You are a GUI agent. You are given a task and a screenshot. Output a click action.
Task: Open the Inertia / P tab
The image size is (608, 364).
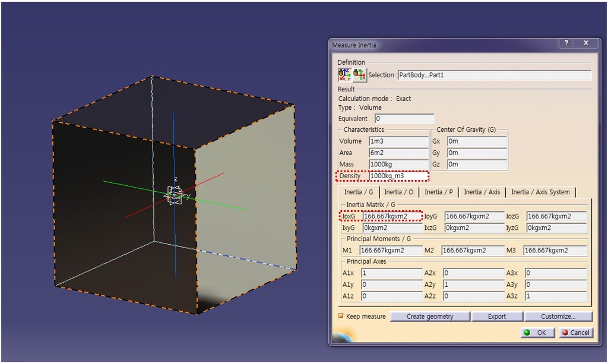439,192
